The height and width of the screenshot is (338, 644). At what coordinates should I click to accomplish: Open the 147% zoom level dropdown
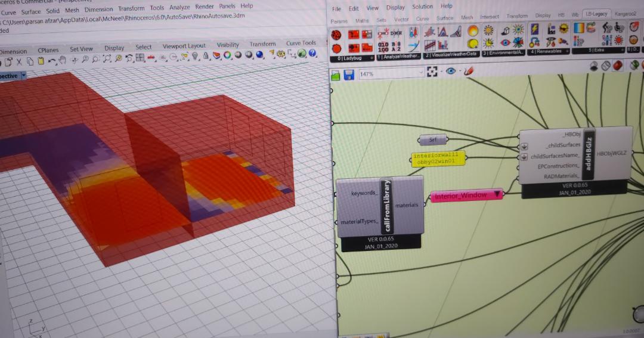point(421,73)
